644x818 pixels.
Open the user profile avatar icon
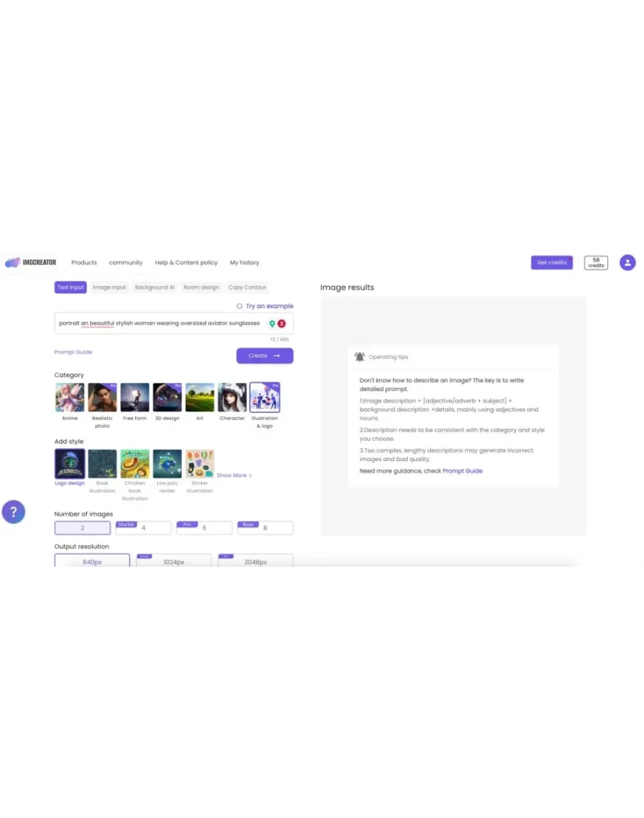point(627,263)
